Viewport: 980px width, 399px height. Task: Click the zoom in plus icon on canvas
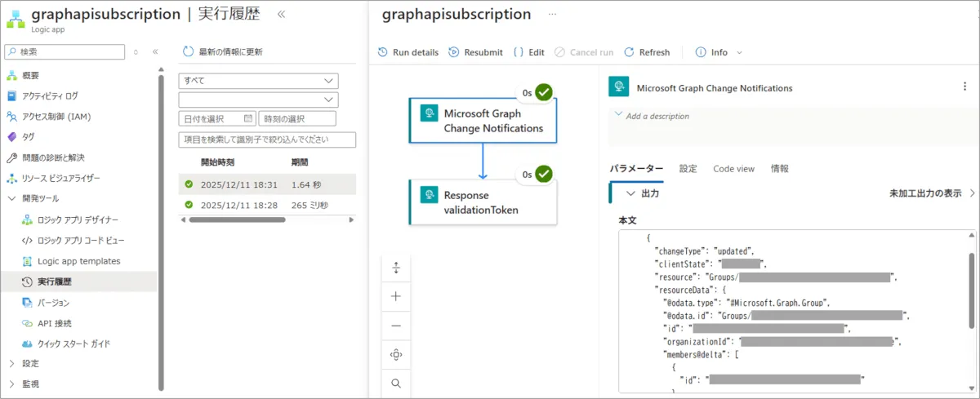click(396, 296)
